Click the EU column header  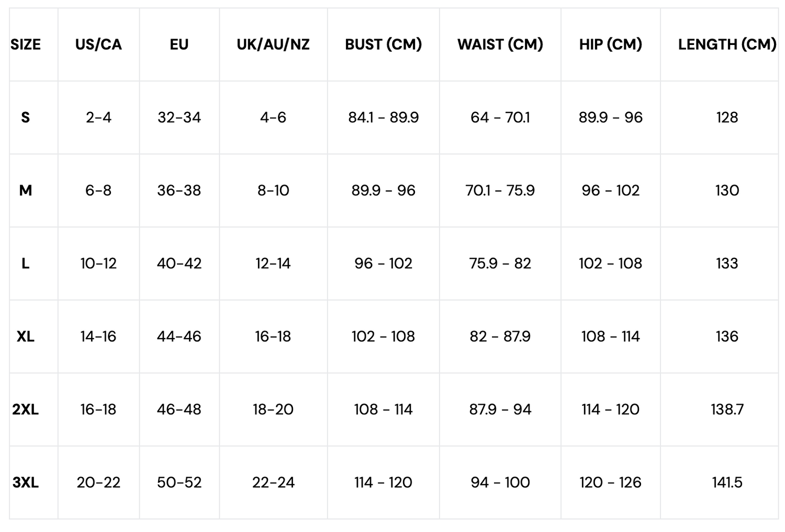tap(179, 44)
